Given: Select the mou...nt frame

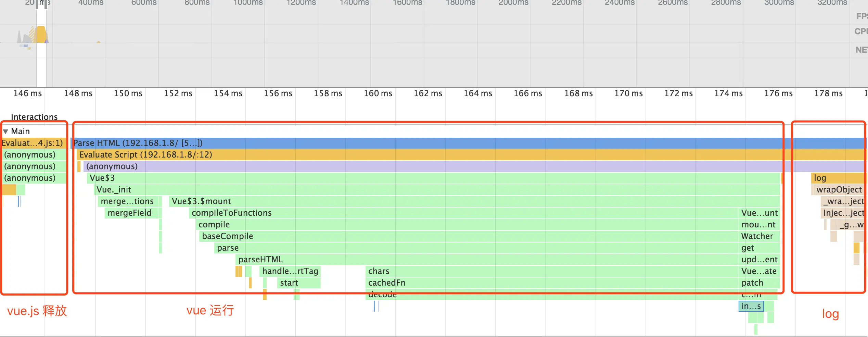Looking at the screenshot, I should [x=759, y=224].
